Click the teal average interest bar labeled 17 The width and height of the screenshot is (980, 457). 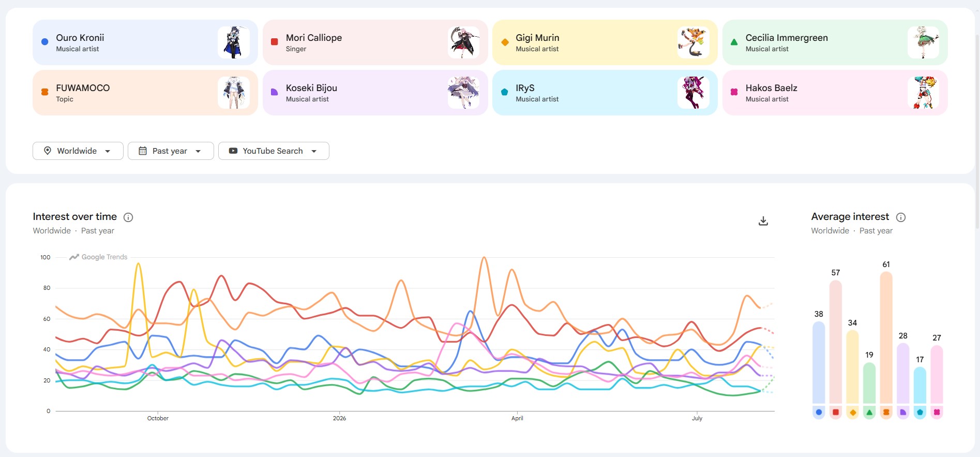coord(920,385)
